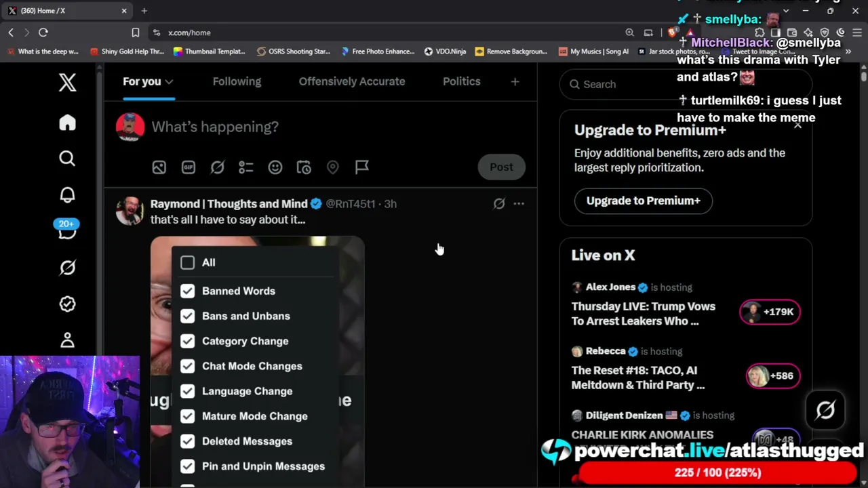
Task: Select the (360) Home / X browser tab
Action: 66,11
